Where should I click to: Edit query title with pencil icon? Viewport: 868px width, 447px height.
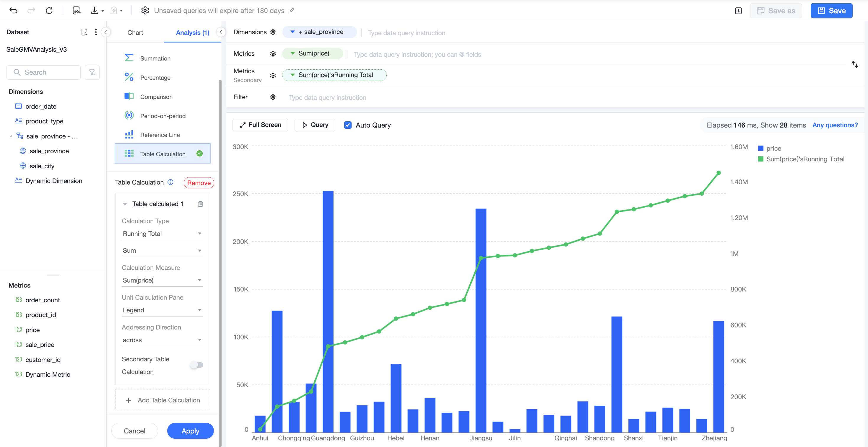click(x=292, y=11)
